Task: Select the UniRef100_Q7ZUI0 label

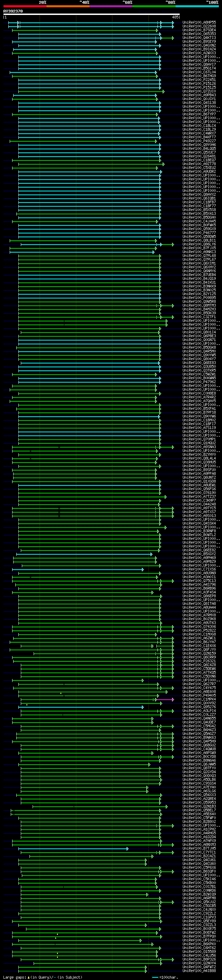Action: pos(199,91)
